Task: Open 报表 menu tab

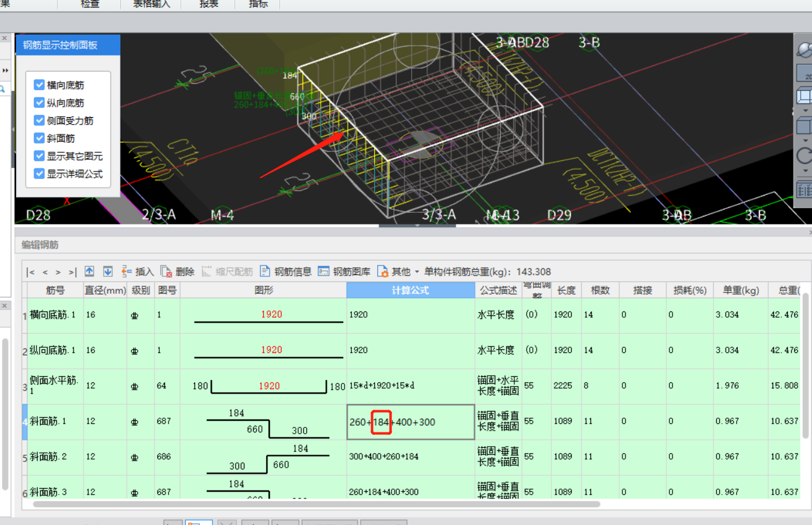Action: tap(209, 4)
